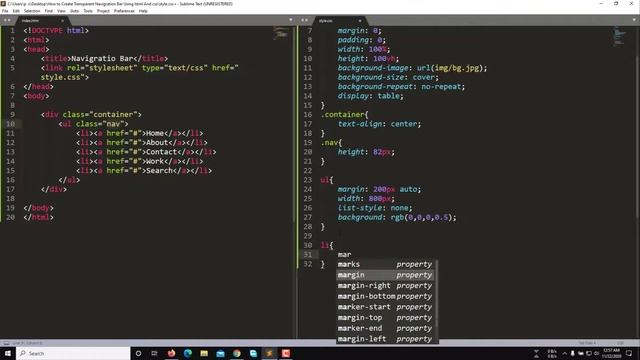Open Mail app from the taskbar
Screen dimensions: 640x360
click(220, 353)
